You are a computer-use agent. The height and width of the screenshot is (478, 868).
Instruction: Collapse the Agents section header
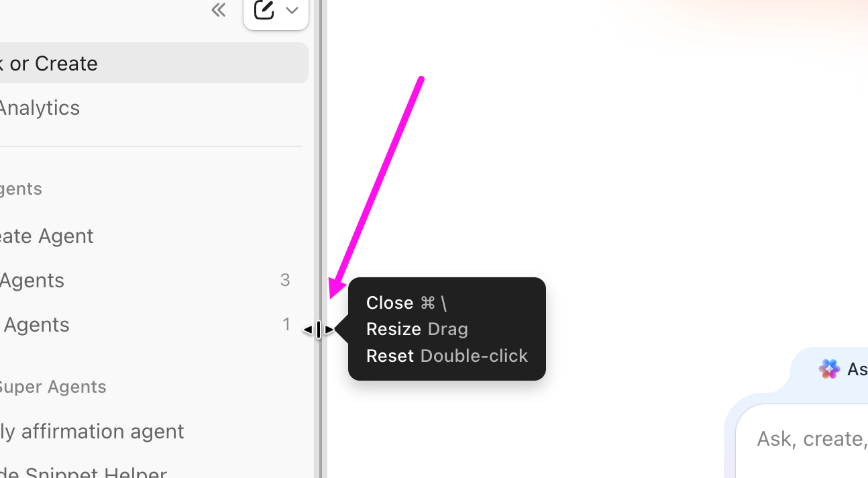(21, 189)
